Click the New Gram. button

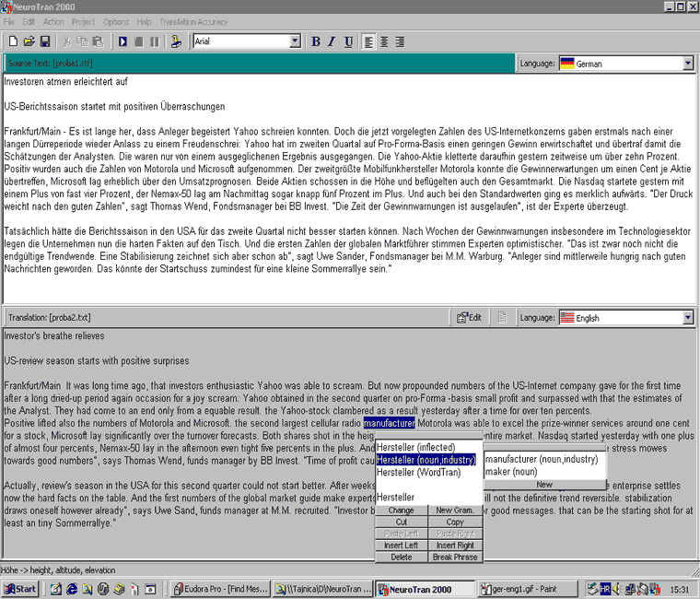click(x=455, y=511)
